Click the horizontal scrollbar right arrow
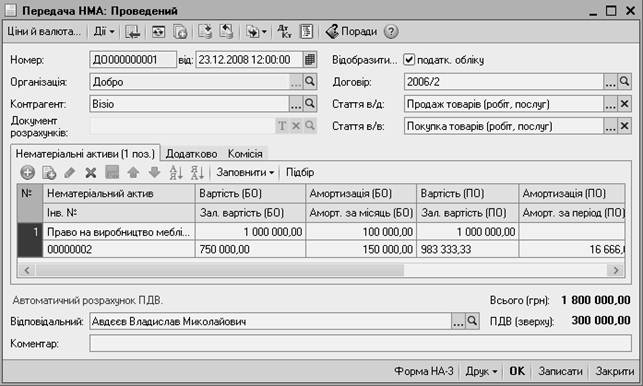 (x=616, y=270)
